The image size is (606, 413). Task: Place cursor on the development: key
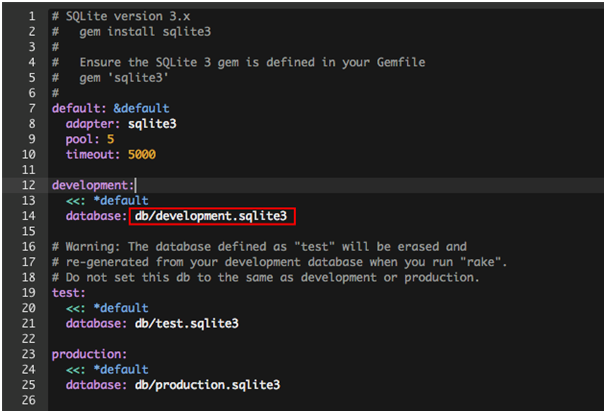(x=93, y=185)
